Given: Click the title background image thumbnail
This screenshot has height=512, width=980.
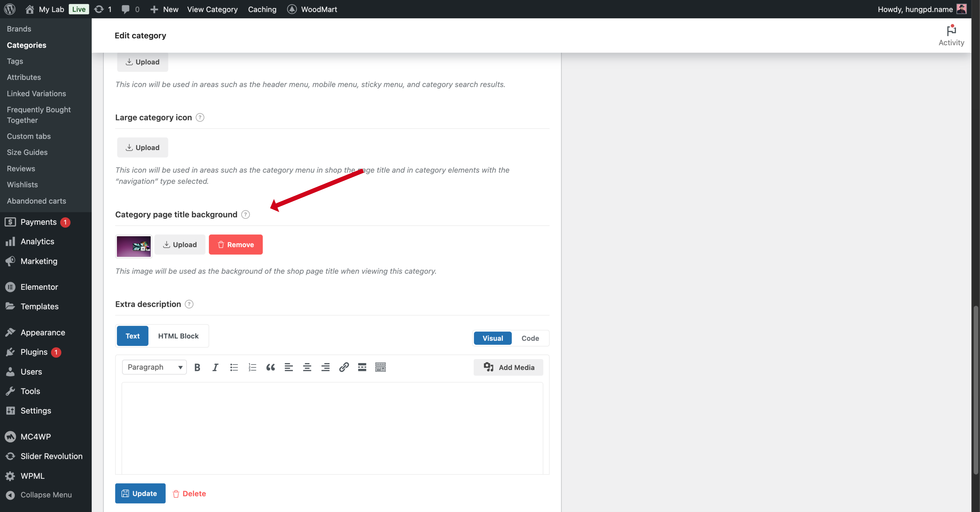Looking at the screenshot, I should 134,246.
